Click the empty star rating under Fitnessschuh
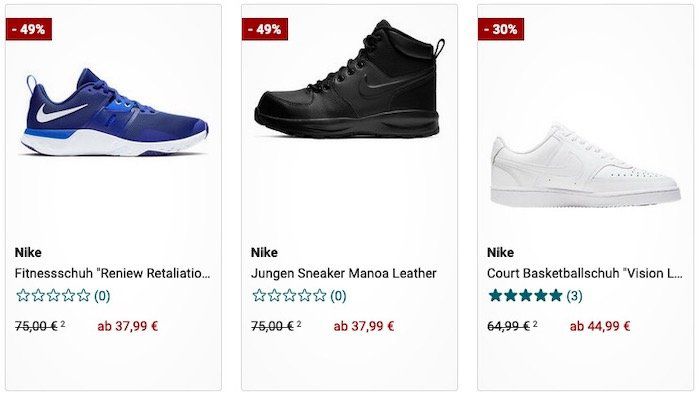Screen dimensions: 700x395 (53, 295)
